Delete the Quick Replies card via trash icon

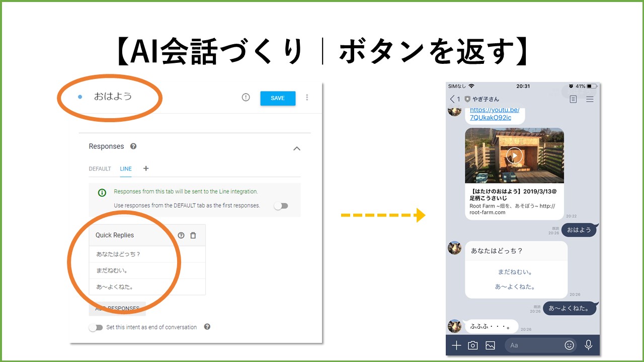click(x=193, y=235)
